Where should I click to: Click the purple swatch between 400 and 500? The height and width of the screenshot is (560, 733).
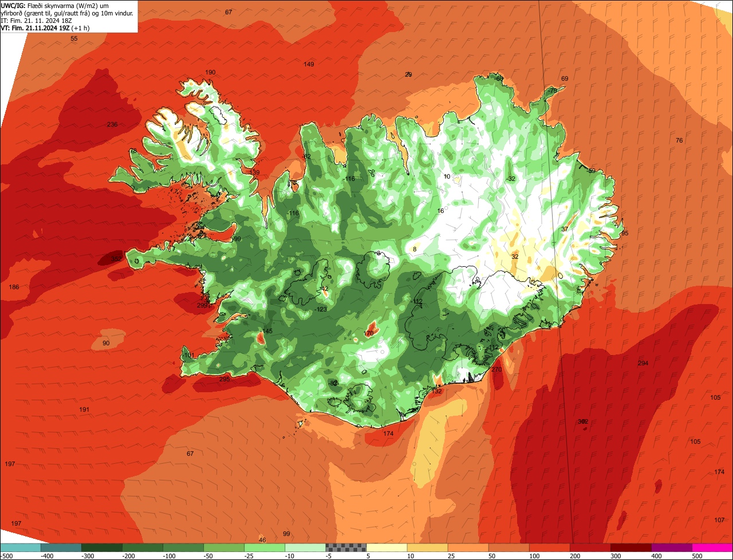[x=671, y=547]
